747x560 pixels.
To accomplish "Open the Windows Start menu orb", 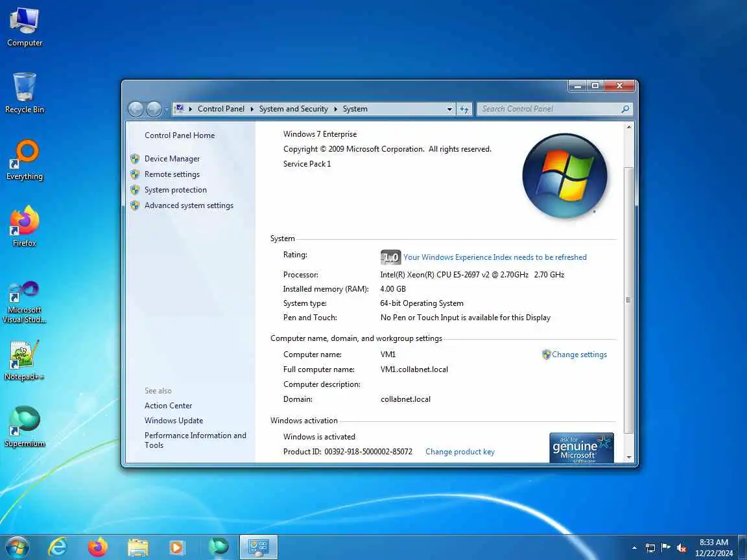I will 18,548.
